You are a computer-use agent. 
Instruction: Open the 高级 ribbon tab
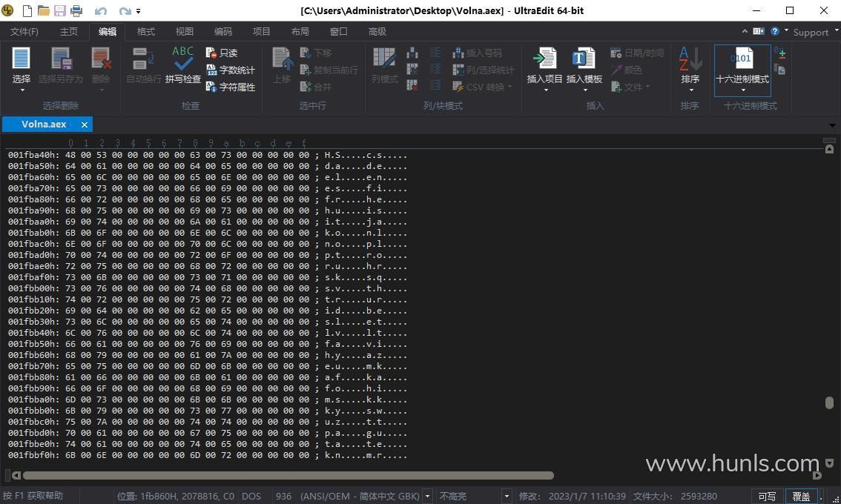tap(377, 32)
